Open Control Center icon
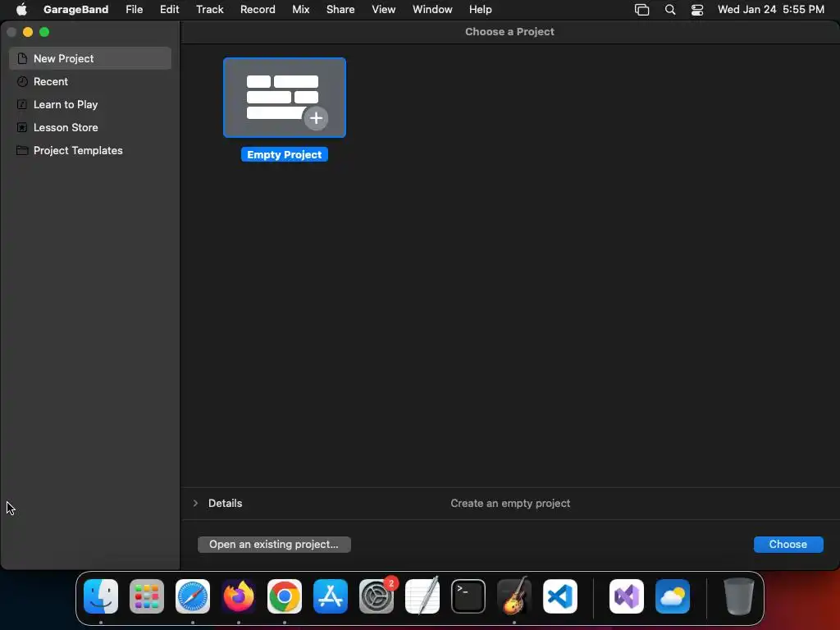This screenshot has width=840, height=630. pos(697,10)
